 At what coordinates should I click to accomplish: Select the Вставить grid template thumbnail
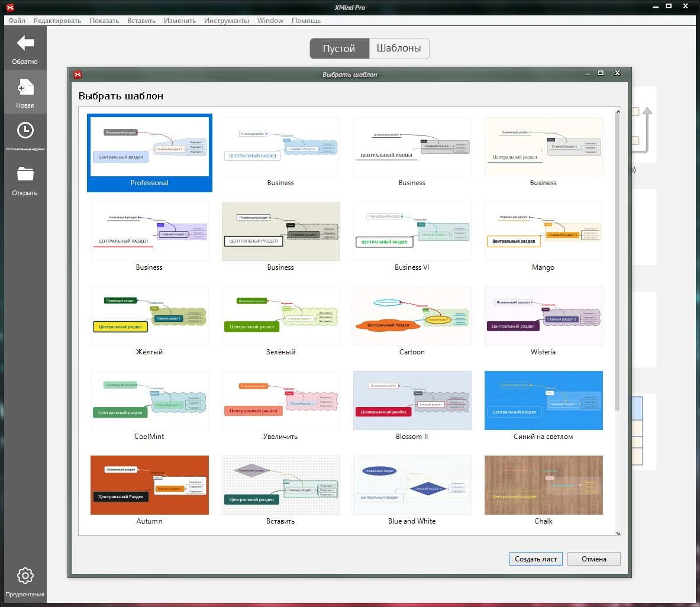tap(281, 485)
